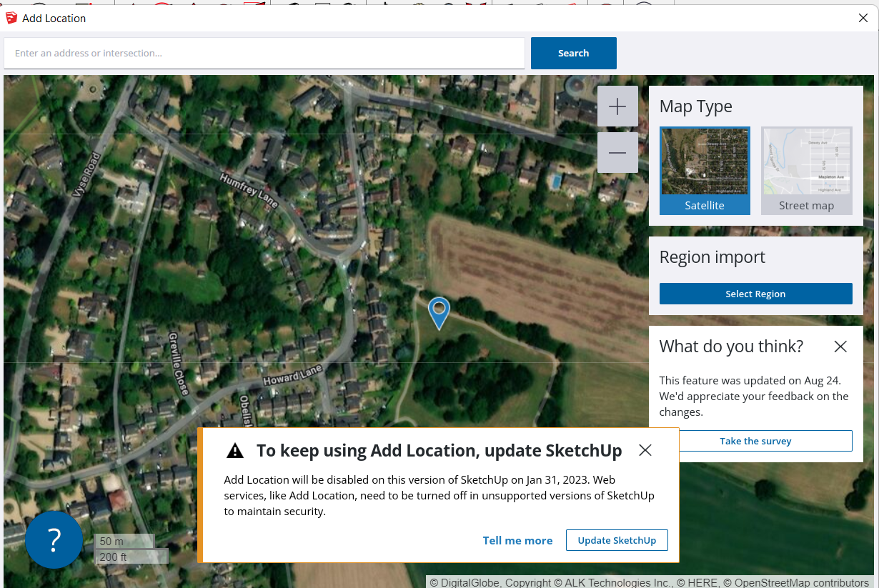
Task: Select the Satellite map type thumbnail
Action: [x=705, y=171]
